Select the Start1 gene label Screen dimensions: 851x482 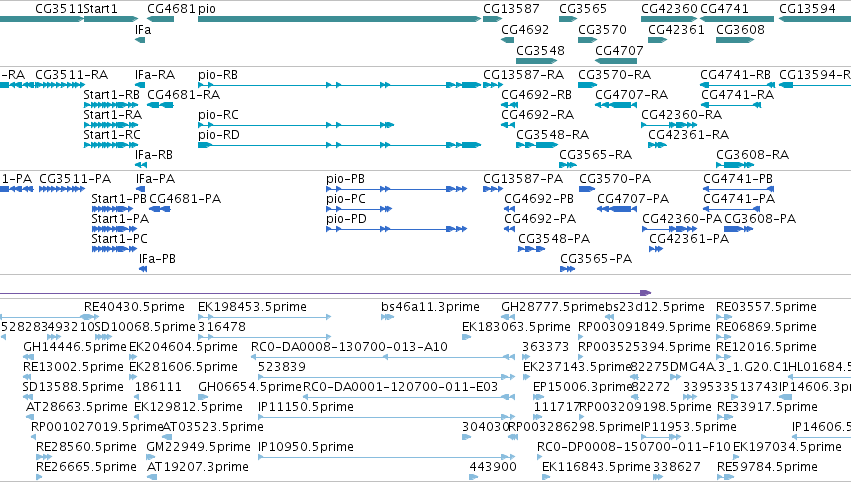pyautogui.click(x=100, y=9)
